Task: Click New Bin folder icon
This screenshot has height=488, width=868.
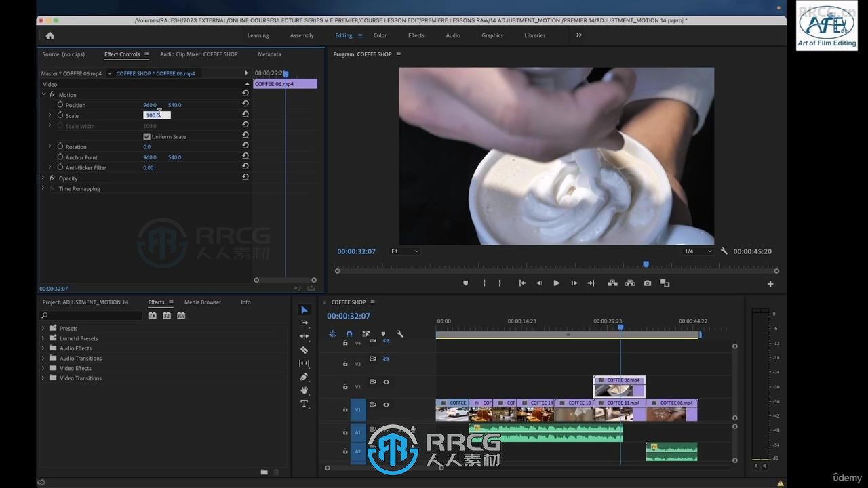Action: tap(264, 472)
